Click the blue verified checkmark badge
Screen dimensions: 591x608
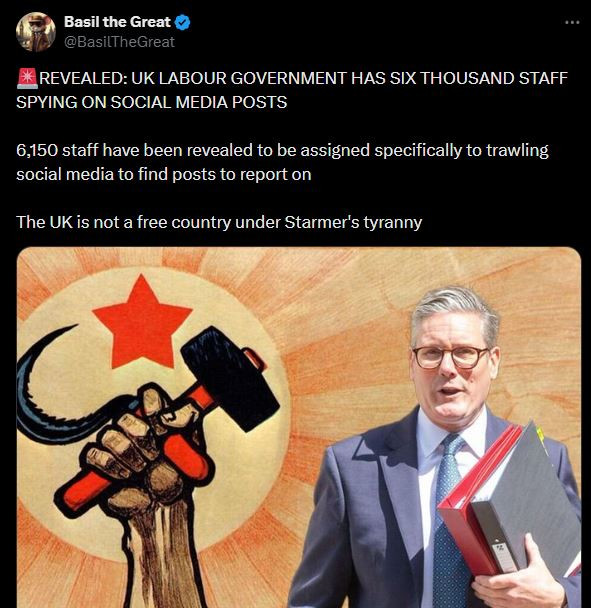182,22
